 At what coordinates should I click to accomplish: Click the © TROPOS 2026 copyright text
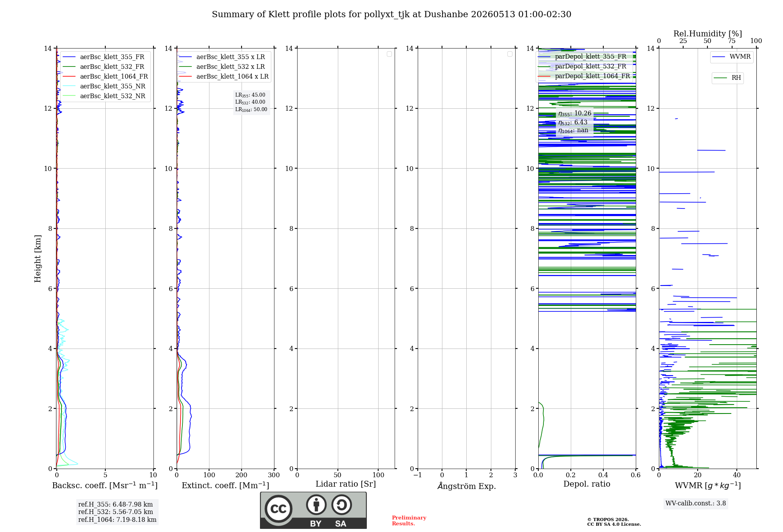608,520
